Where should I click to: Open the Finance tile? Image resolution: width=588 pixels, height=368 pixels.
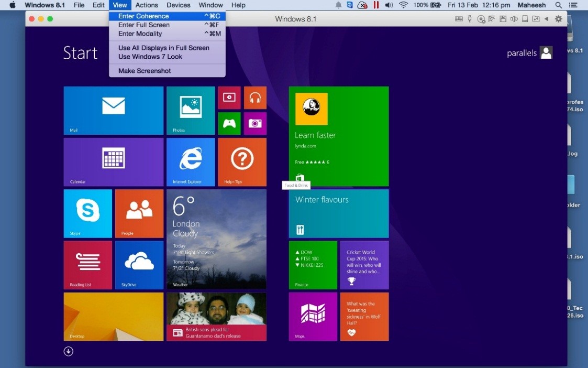(x=313, y=265)
